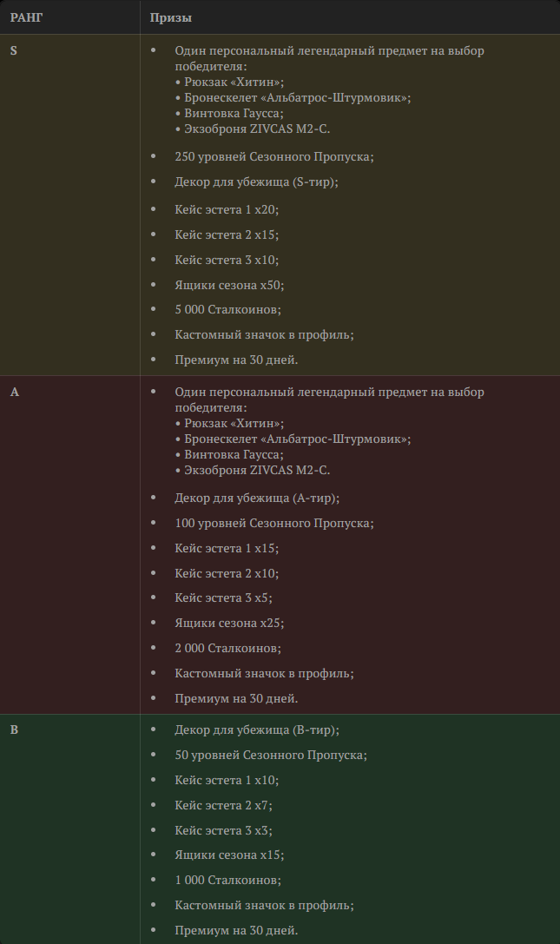Click the «1 000 Сталкоинов» prize

pos(227,880)
